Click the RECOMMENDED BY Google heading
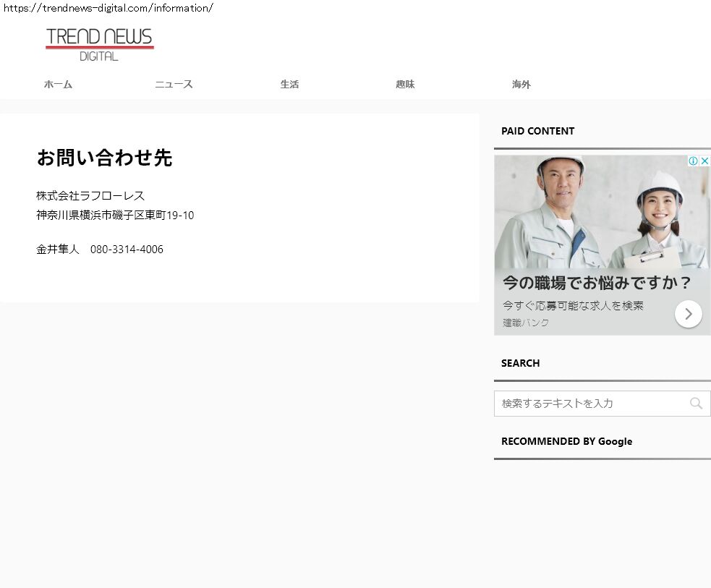Viewport: 711px width, 588px height. (567, 442)
